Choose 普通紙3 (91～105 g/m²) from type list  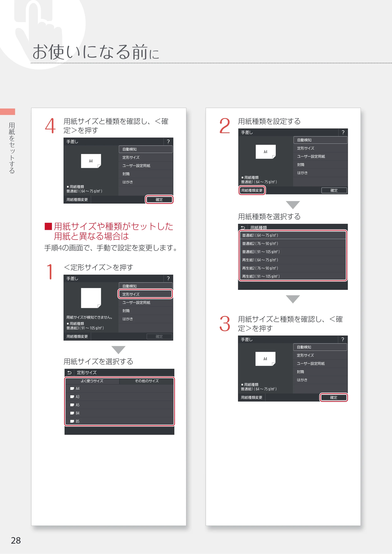pyautogui.click(x=293, y=252)
